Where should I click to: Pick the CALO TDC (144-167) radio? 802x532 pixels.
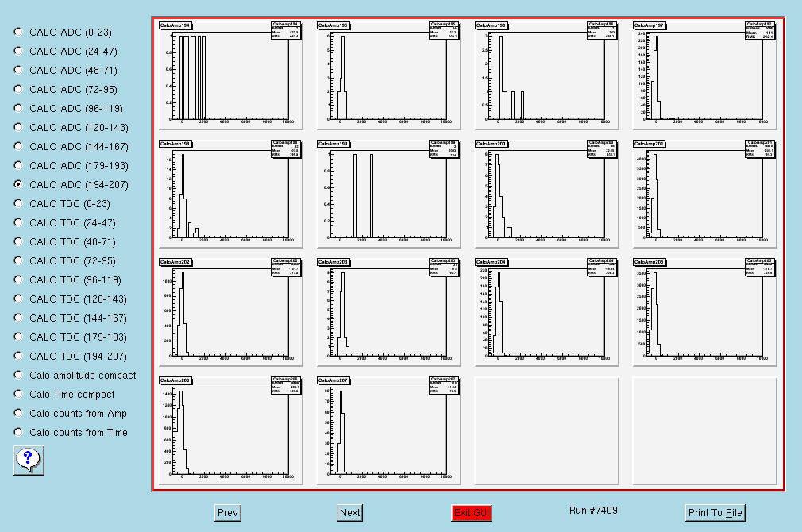18,318
